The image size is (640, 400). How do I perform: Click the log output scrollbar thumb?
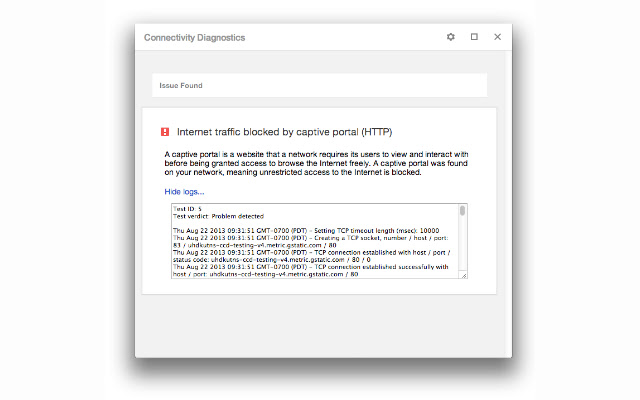pyautogui.click(x=462, y=211)
